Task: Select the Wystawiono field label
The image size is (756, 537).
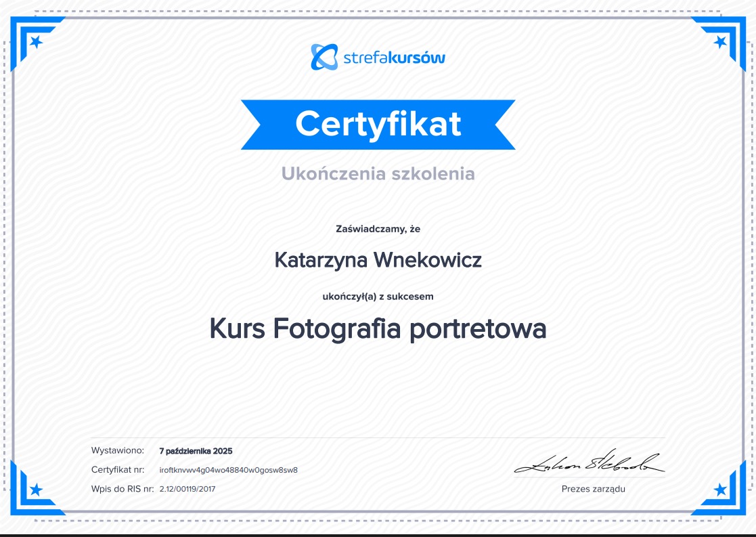Action: 116,450
